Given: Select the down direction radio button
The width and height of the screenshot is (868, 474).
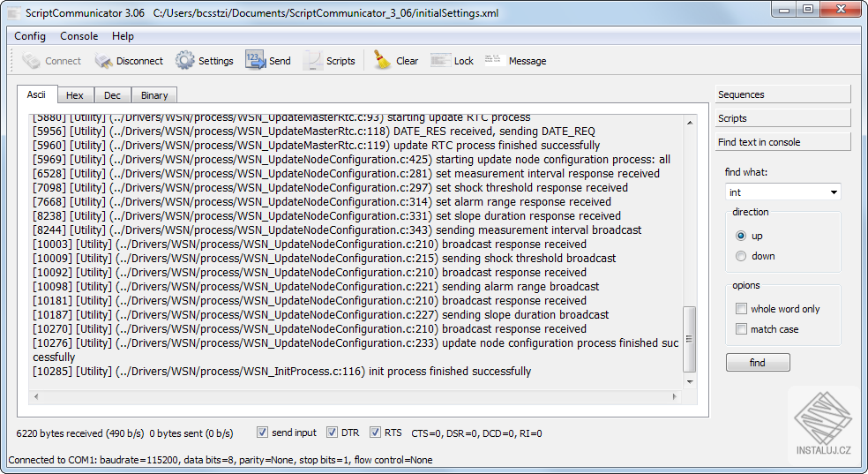Looking at the screenshot, I should [741, 256].
